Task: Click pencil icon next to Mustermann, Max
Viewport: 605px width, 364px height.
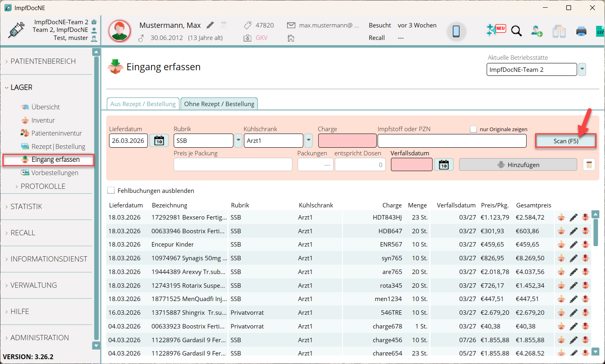Action: 210,25
